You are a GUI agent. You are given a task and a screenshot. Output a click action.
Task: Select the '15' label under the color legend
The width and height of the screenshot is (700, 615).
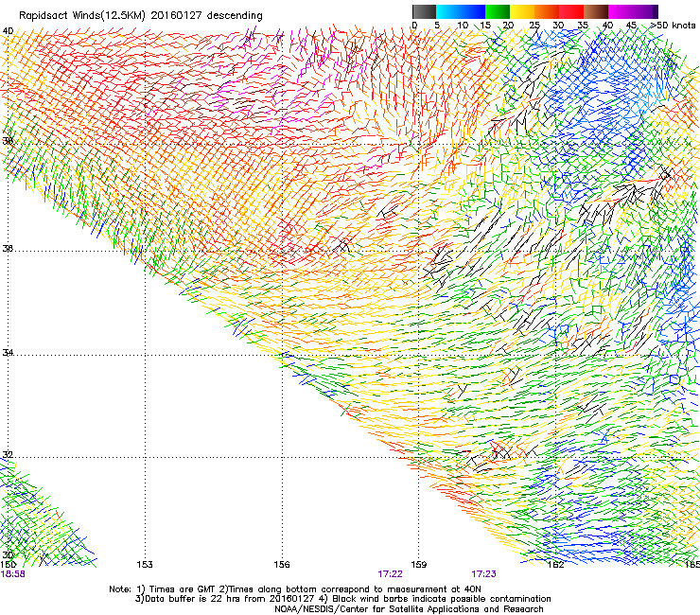click(485, 26)
